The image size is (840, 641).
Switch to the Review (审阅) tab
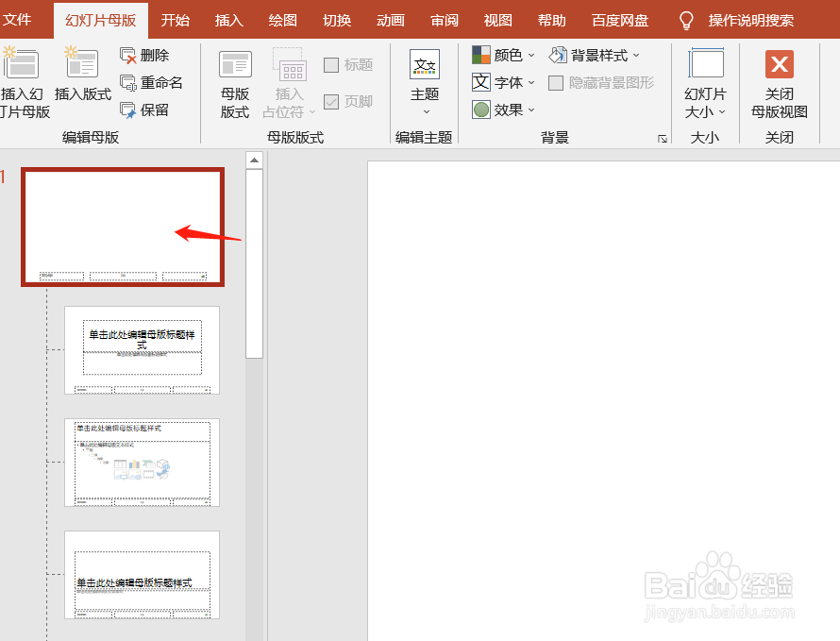[x=445, y=21]
